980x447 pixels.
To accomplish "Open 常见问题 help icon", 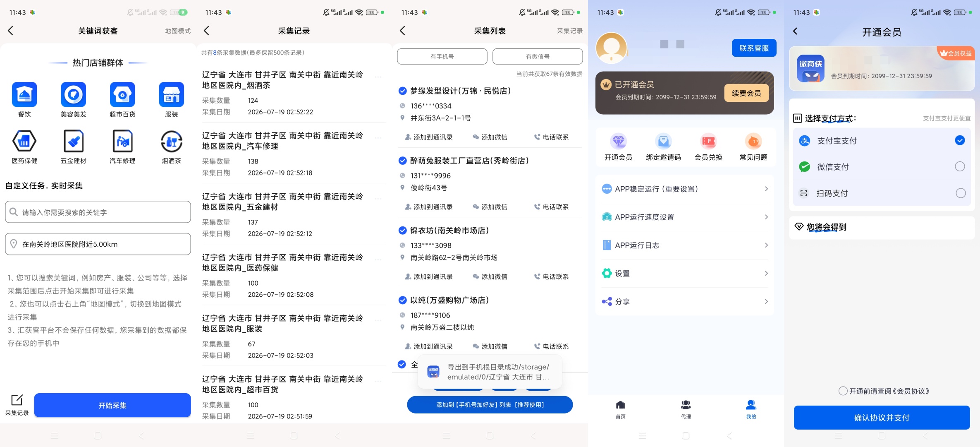I will [x=753, y=141].
